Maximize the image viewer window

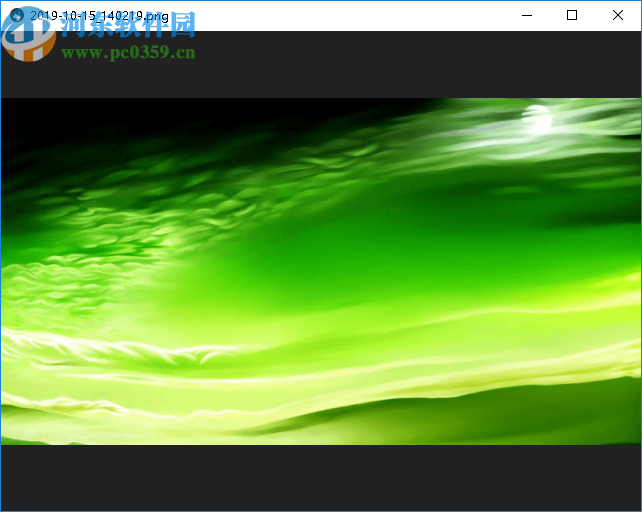point(572,16)
